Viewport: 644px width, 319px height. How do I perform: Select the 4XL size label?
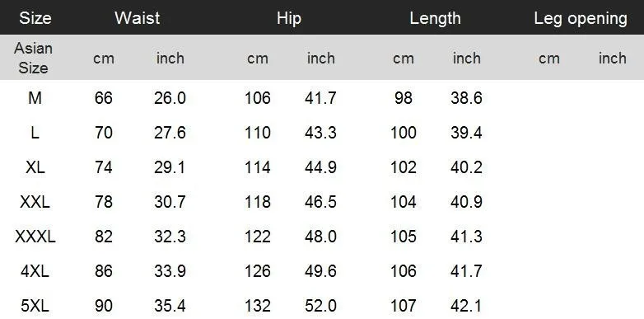[35, 271]
